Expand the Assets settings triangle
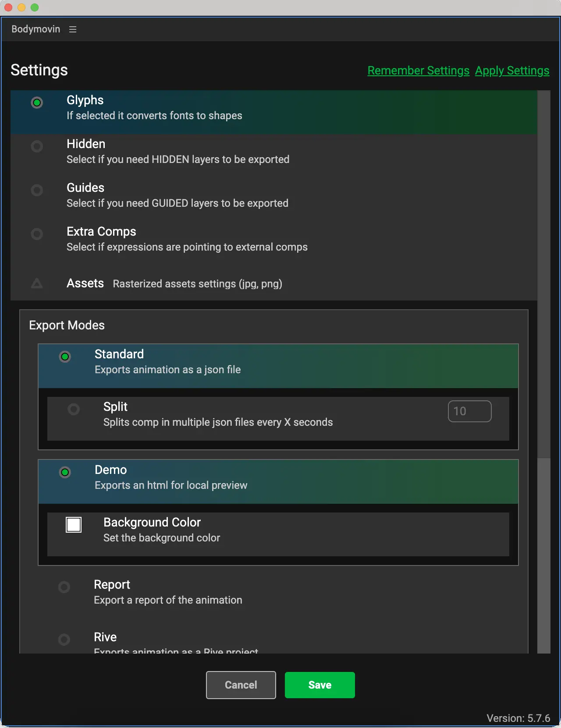The width and height of the screenshot is (561, 728). (x=37, y=283)
